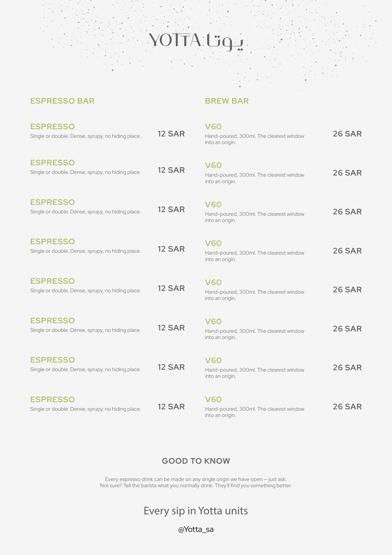Select the BREW BAR section heading

[227, 101]
